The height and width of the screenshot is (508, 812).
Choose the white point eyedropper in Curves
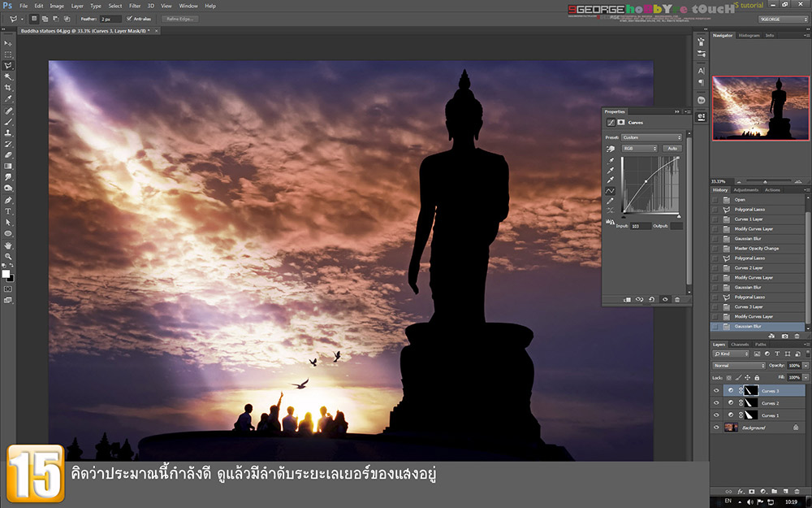pyautogui.click(x=611, y=180)
